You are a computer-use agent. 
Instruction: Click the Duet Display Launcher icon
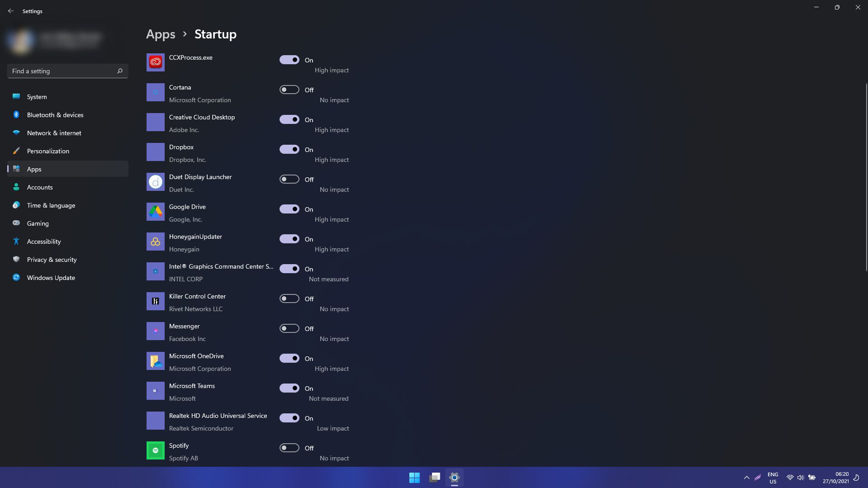point(155,182)
